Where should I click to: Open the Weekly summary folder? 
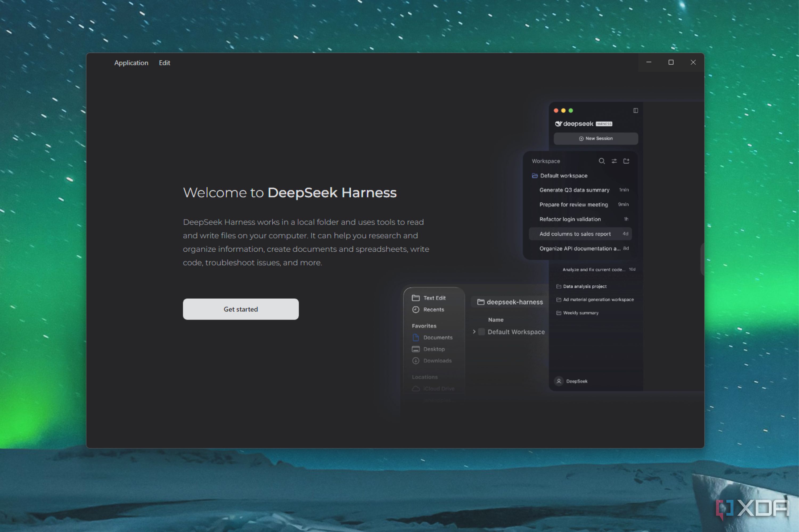click(577, 313)
